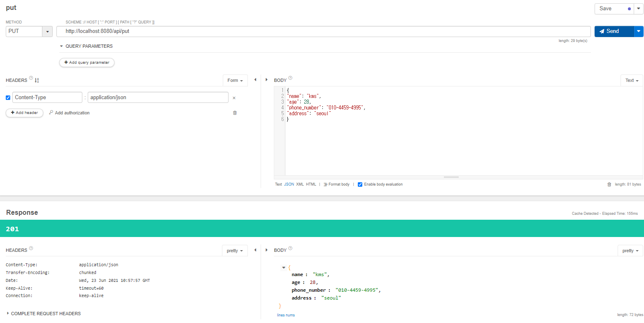
Task: Delete all headers with the trash icon
Action: coord(235,113)
